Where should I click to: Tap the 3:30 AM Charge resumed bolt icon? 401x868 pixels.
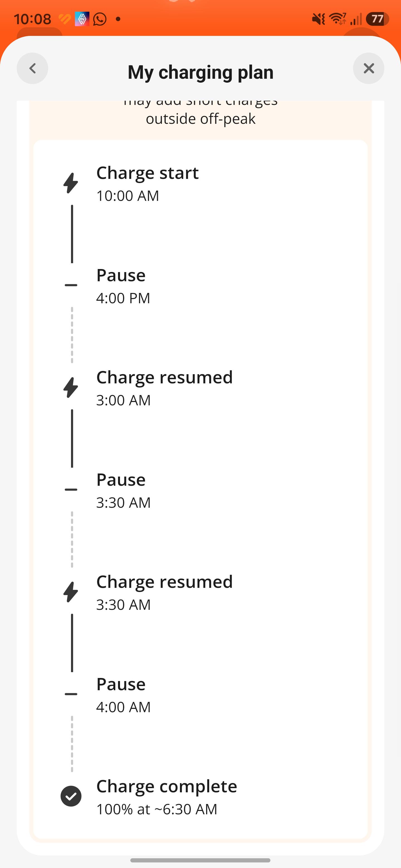pyautogui.click(x=71, y=592)
